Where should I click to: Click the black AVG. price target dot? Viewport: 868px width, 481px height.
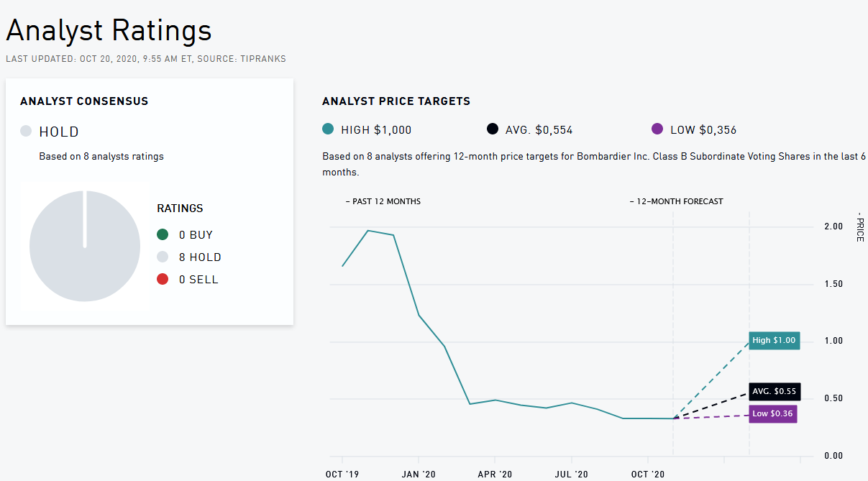pyautogui.click(x=492, y=129)
